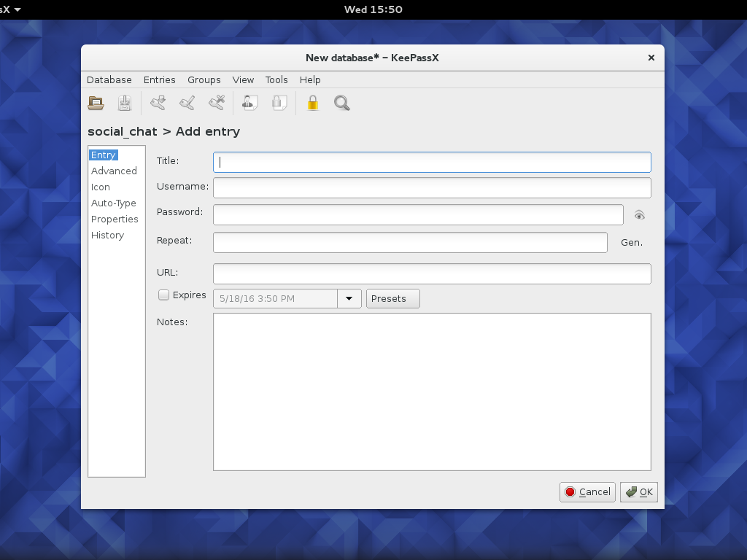Click the Copy password clipboard icon
Image resolution: width=747 pixels, height=560 pixels.
(x=279, y=103)
